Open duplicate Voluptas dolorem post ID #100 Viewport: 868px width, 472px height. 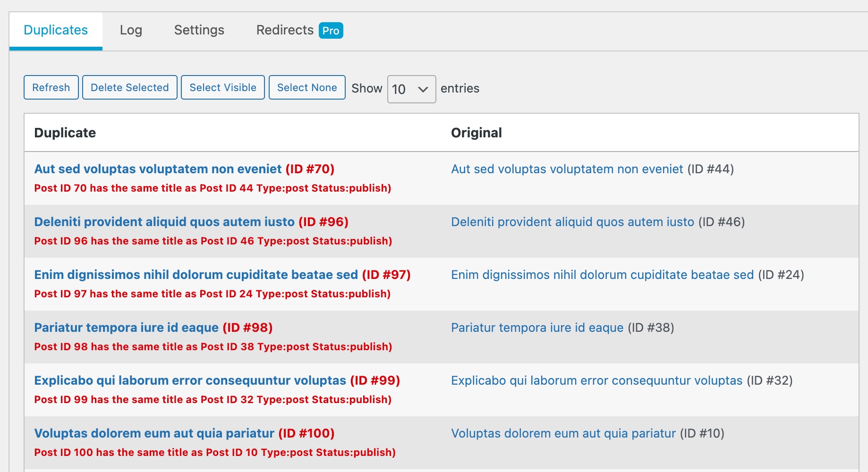coord(154,433)
